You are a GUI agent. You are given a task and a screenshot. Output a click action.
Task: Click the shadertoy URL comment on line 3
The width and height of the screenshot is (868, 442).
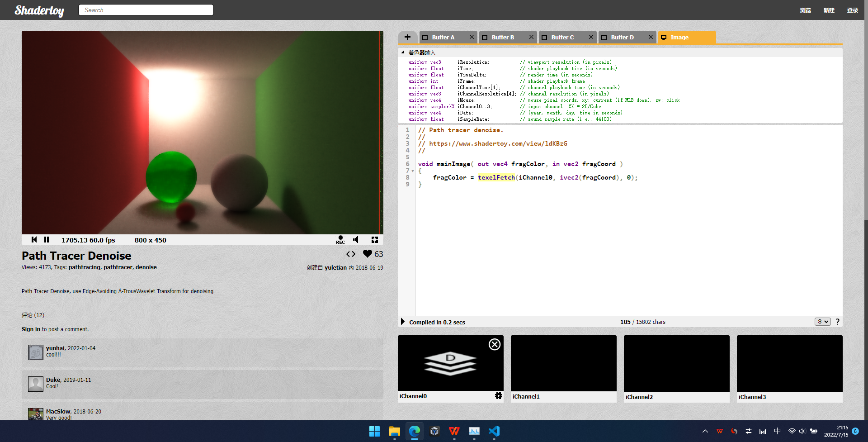click(x=498, y=144)
